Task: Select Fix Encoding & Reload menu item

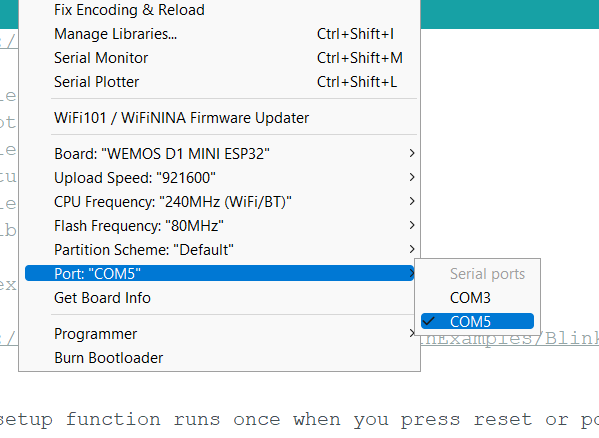Action: tap(220, 10)
